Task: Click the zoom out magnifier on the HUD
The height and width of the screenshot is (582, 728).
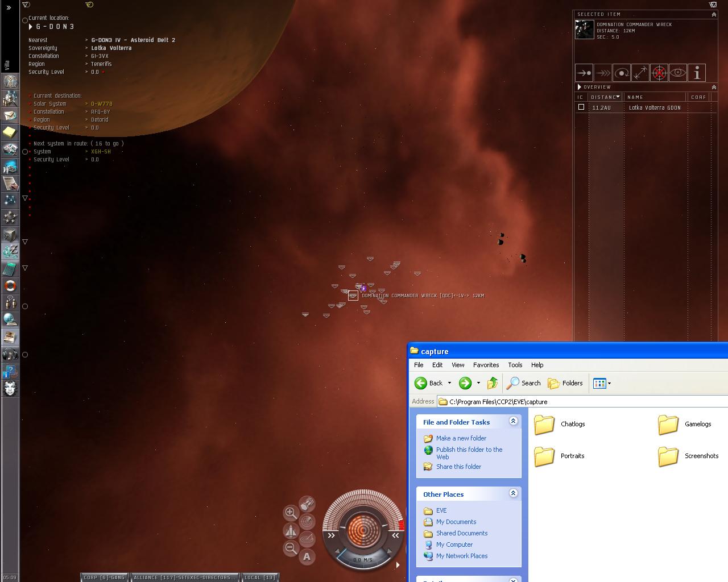Action: (x=290, y=548)
